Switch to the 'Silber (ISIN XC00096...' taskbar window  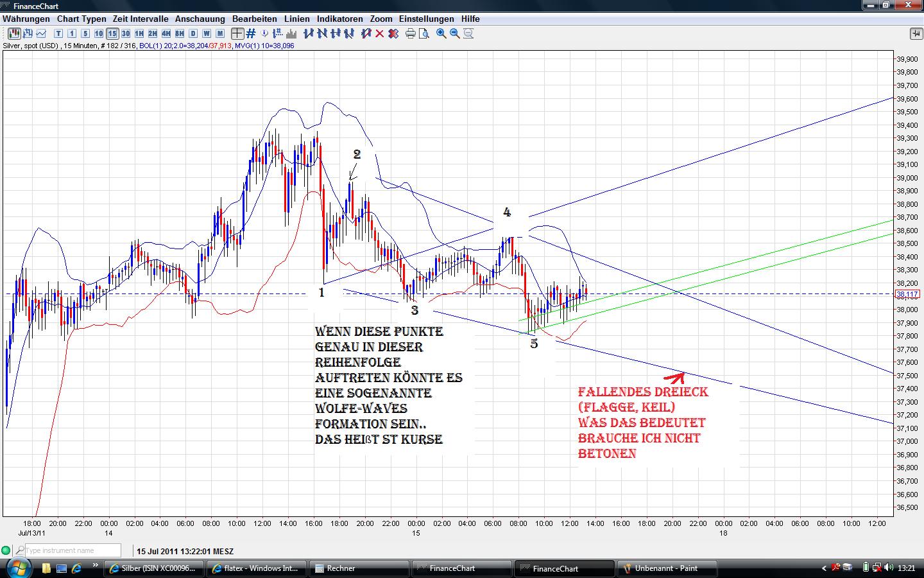pos(154,568)
